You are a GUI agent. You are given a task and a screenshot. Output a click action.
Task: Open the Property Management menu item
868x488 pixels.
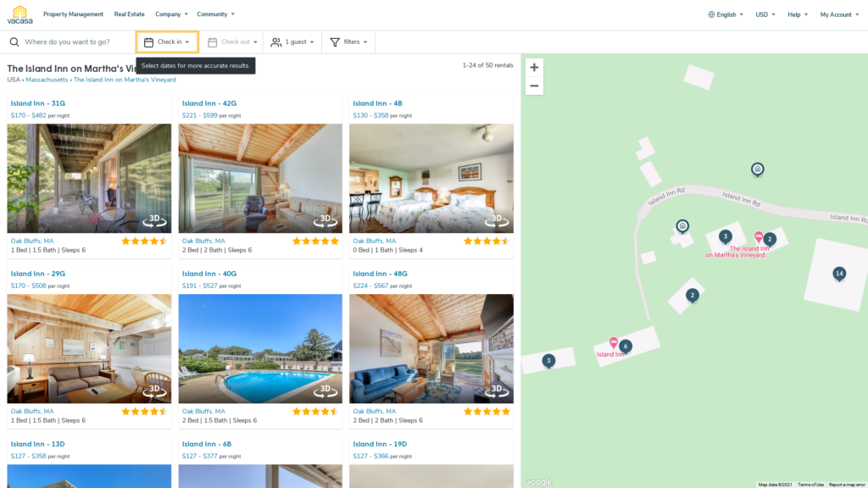(x=73, y=14)
